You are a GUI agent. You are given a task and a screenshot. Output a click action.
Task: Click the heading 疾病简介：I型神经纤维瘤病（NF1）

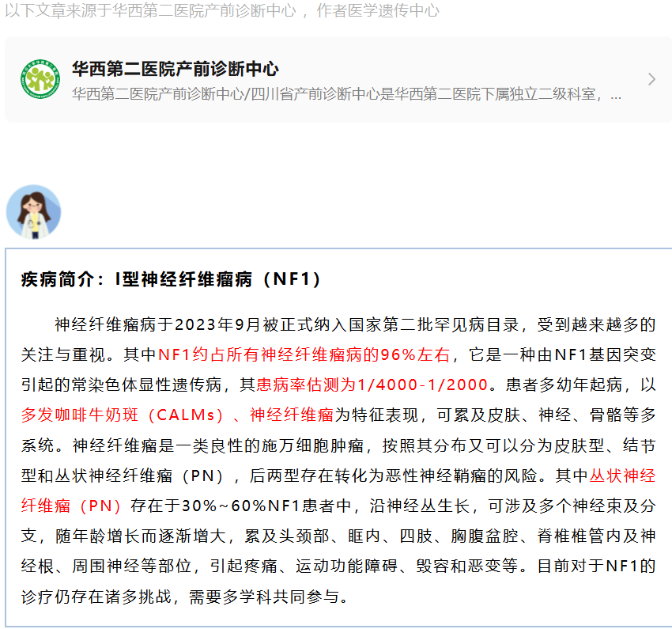171,279
